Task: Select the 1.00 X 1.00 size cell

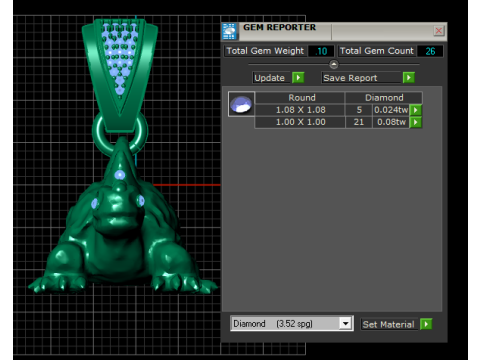Action: point(300,122)
